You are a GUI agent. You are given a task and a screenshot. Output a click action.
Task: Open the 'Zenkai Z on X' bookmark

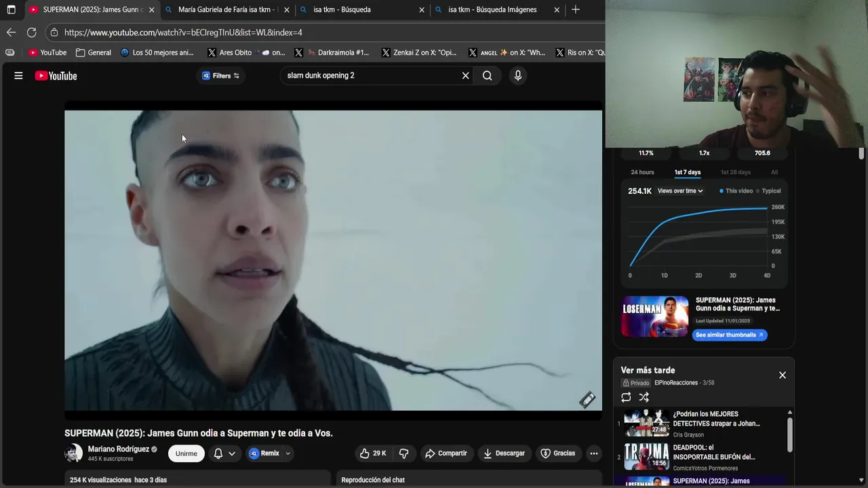click(419, 52)
